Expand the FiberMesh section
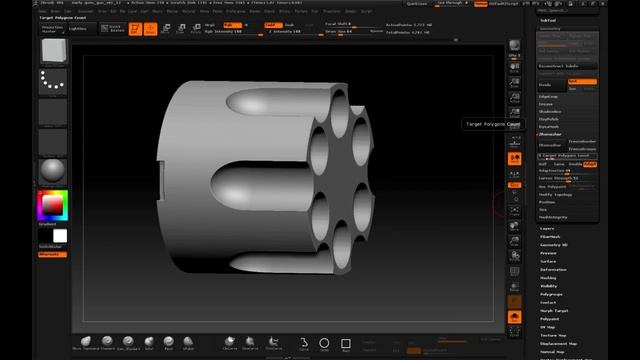The width and height of the screenshot is (640, 360). point(550,237)
